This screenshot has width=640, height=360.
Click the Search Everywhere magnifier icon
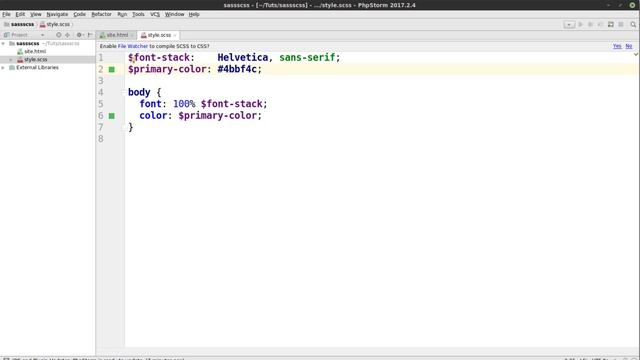[633, 24]
